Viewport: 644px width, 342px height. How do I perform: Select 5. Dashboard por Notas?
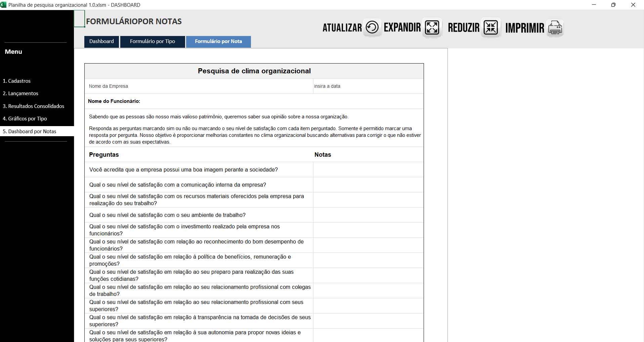(30, 131)
